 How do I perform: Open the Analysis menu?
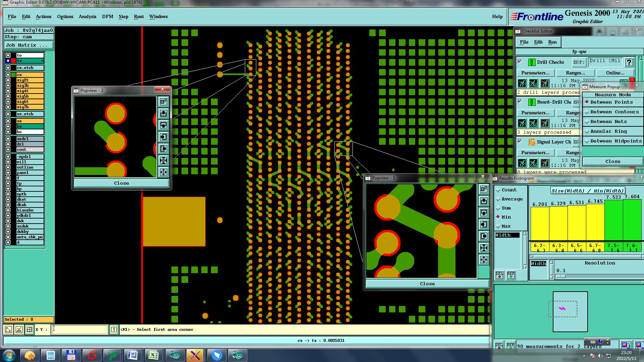[x=87, y=16]
